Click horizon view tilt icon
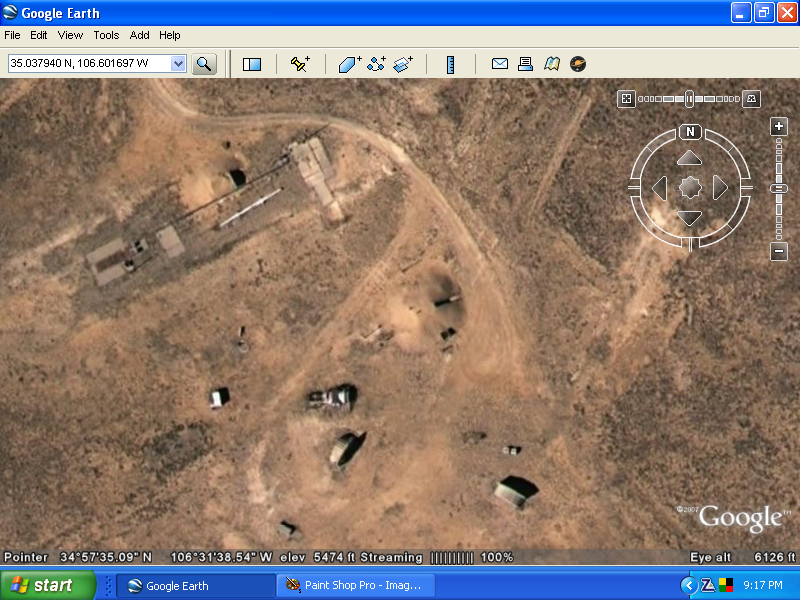The height and width of the screenshot is (600, 800). 751,99
